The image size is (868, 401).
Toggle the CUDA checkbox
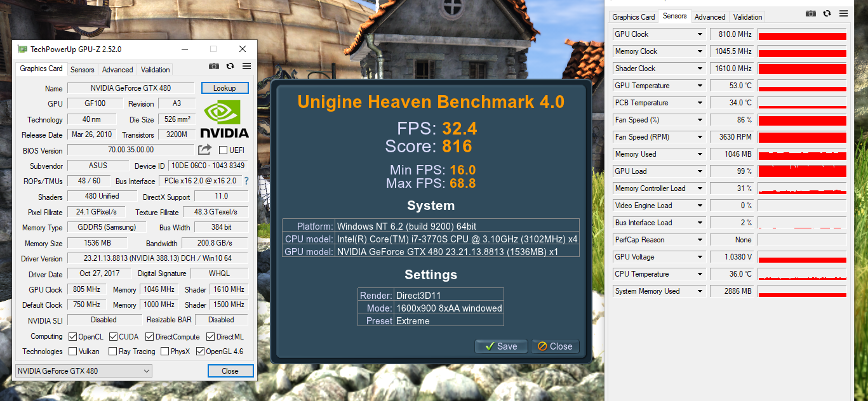(x=113, y=336)
